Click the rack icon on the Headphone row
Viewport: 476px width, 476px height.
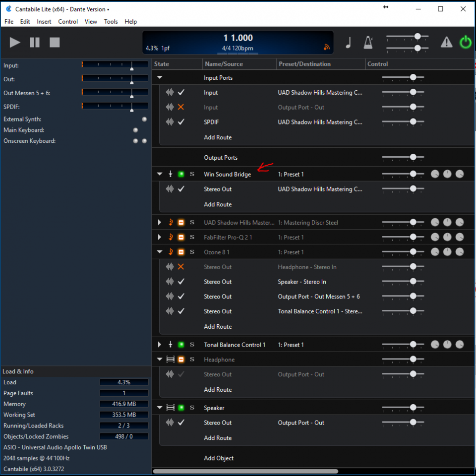170,359
